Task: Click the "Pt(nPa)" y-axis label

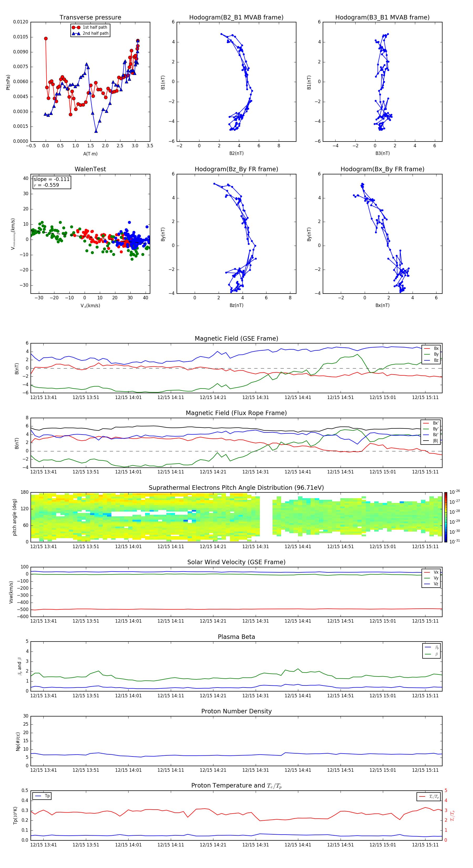Action: [8, 82]
